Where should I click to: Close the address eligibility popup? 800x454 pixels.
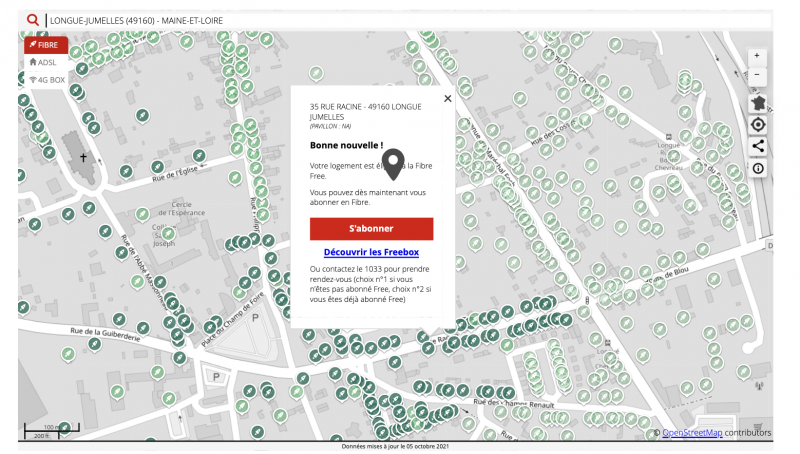447,98
